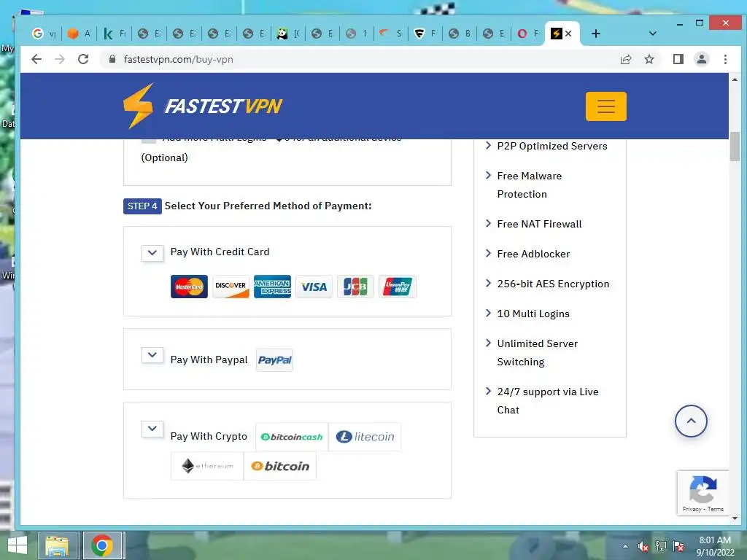Open reCAPTCHA Privacy link
Viewport: 747px width, 560px height.
click(x=692, y=509)
